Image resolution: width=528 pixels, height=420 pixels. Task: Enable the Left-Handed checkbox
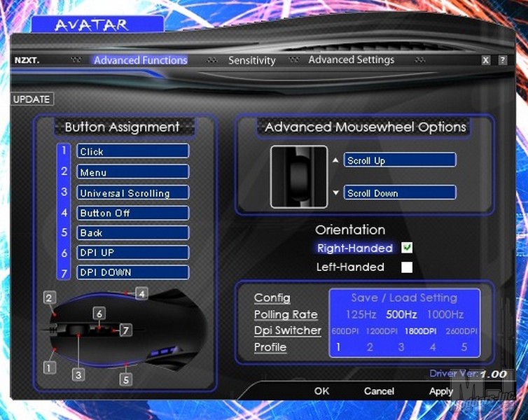[407, 267]
